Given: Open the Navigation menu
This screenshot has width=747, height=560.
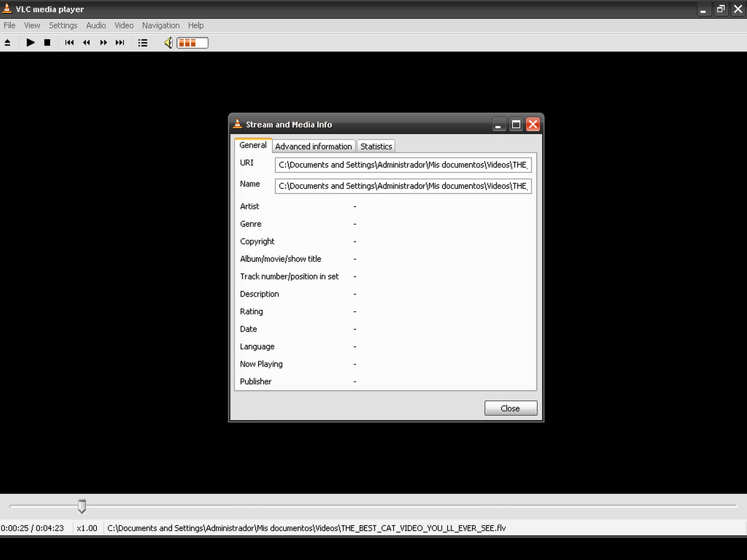Looking at the screenshot, I should click(161, 26).
